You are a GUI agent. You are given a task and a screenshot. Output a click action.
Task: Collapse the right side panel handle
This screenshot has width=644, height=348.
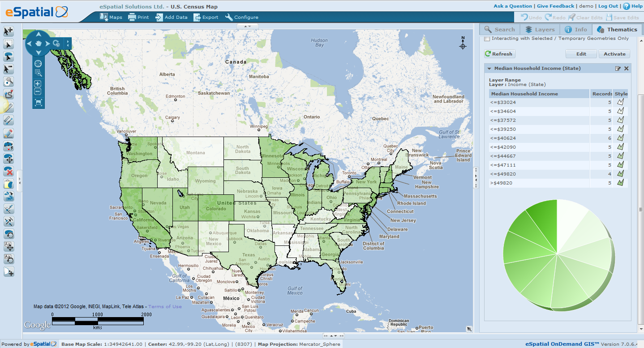coord(476,179)
